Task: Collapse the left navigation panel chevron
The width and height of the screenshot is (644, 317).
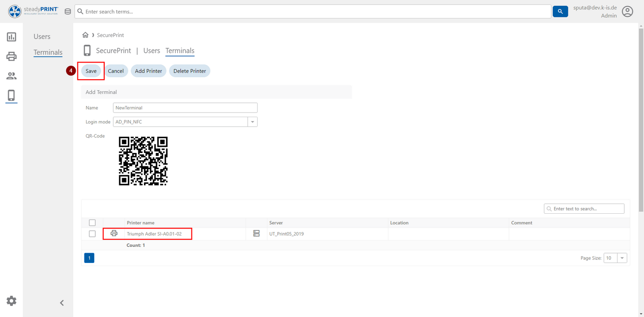Action: (x=62, y=303)
